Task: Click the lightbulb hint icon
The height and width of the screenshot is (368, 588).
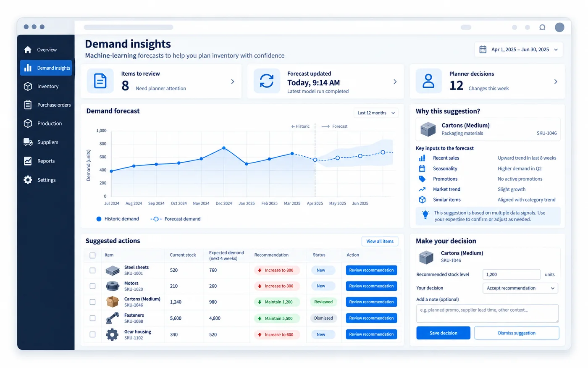Action: point(425,214)
